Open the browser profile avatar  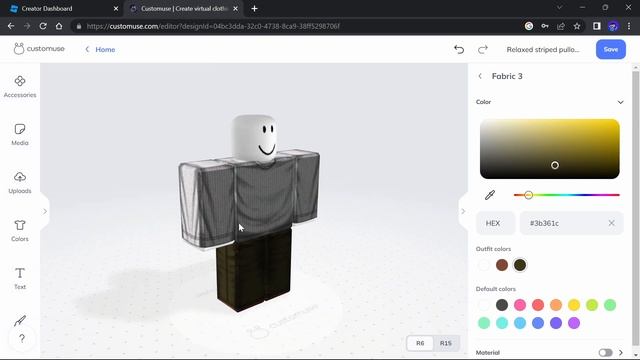coord(613,26)
